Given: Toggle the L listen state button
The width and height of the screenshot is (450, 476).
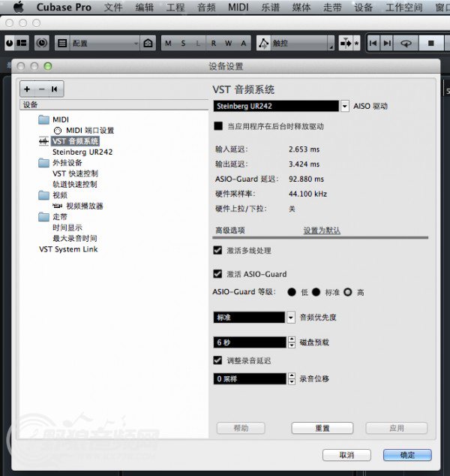Looking at the screenshot, I should (x=198, y=43).
